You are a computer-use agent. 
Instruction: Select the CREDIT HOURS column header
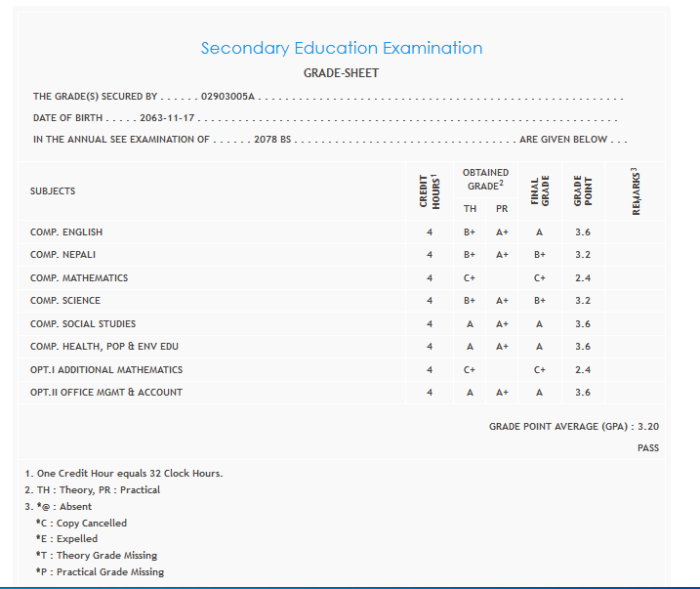[429, 190]
